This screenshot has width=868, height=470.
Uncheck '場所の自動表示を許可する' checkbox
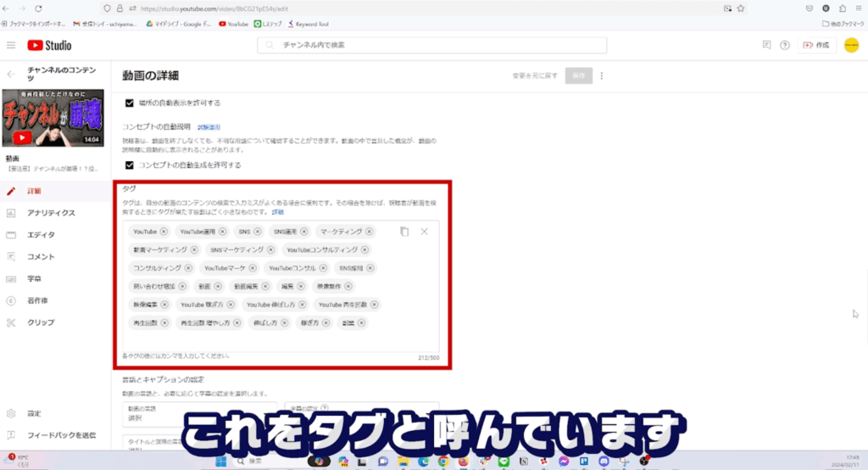click(x=130, y=103)
